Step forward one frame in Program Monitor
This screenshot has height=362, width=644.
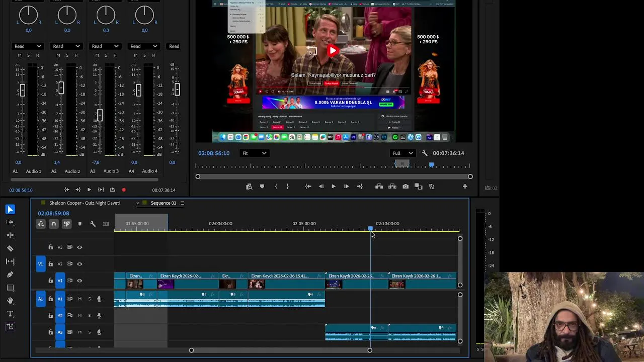[x=346, y=187]
